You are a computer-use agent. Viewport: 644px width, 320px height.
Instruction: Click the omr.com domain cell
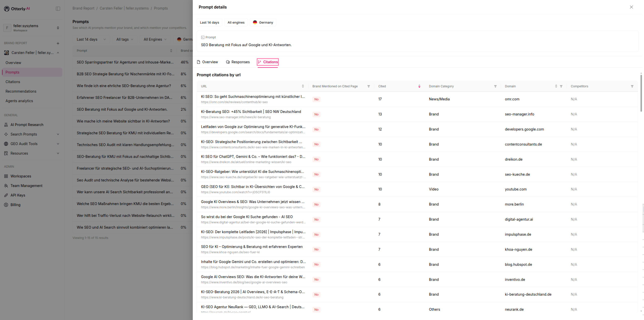(512, 99)
